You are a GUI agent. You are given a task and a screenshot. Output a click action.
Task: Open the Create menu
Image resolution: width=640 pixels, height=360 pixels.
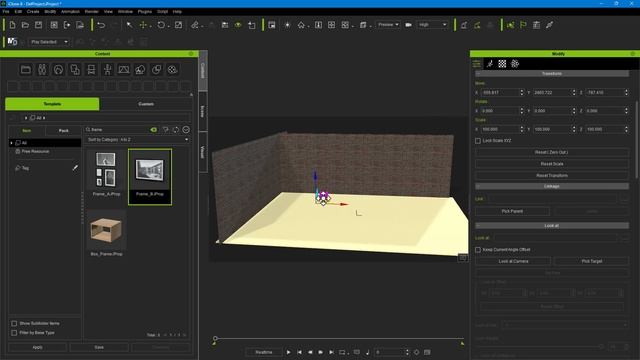click(33, 11)
